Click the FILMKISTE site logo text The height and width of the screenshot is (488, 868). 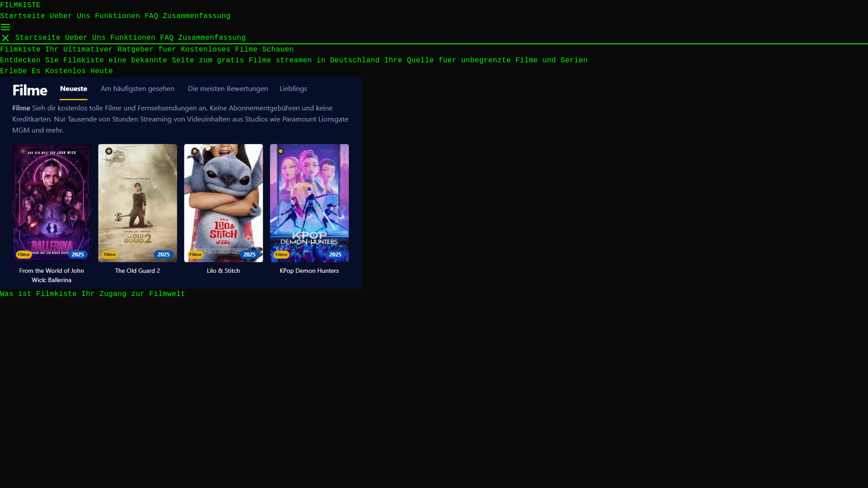[20, 5]
